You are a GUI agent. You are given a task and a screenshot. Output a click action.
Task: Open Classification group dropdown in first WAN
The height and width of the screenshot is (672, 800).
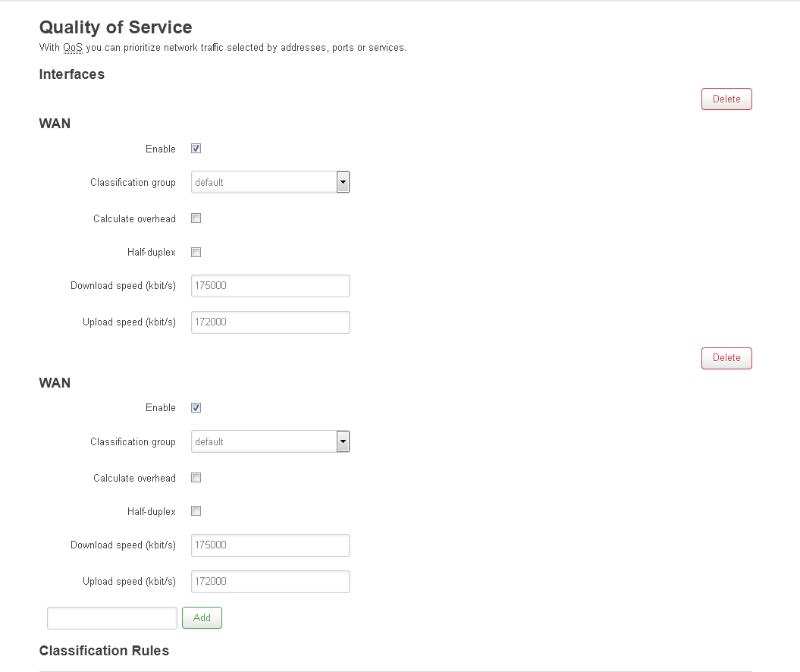click(x=271, y=182)
